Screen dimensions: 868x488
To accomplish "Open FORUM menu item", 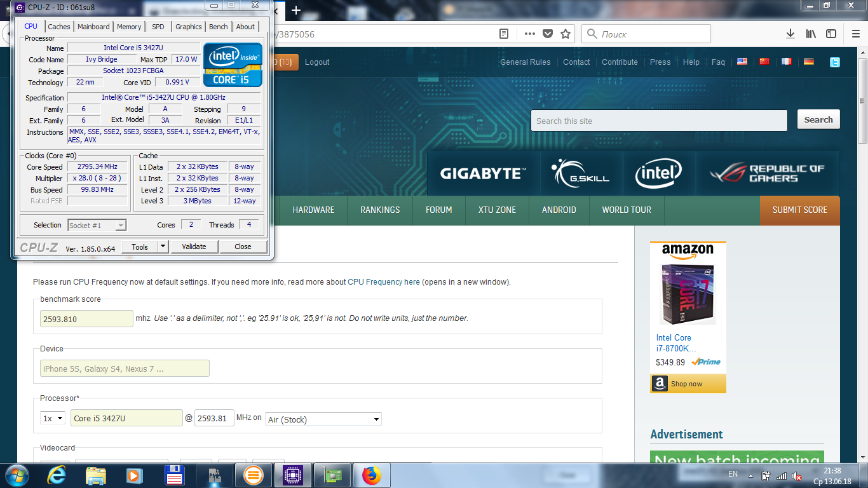I will [439, 210].
